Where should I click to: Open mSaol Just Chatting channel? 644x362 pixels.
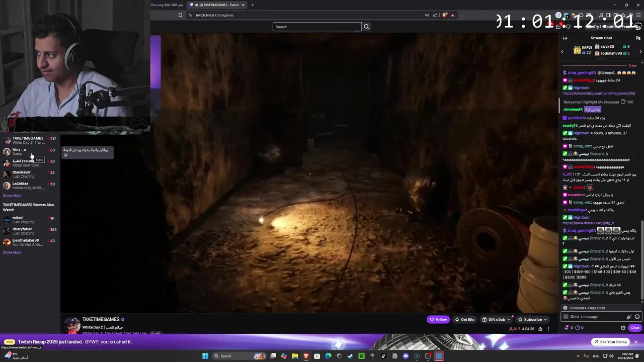click(29, 220)
